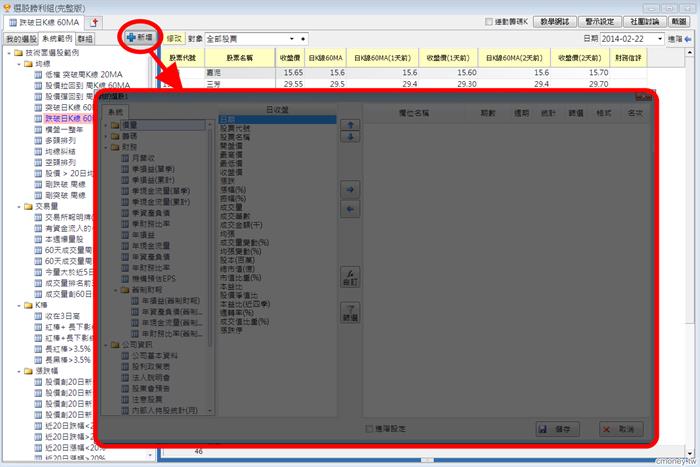Select 成交量 in the 日收盤 field list

(231, 207)
